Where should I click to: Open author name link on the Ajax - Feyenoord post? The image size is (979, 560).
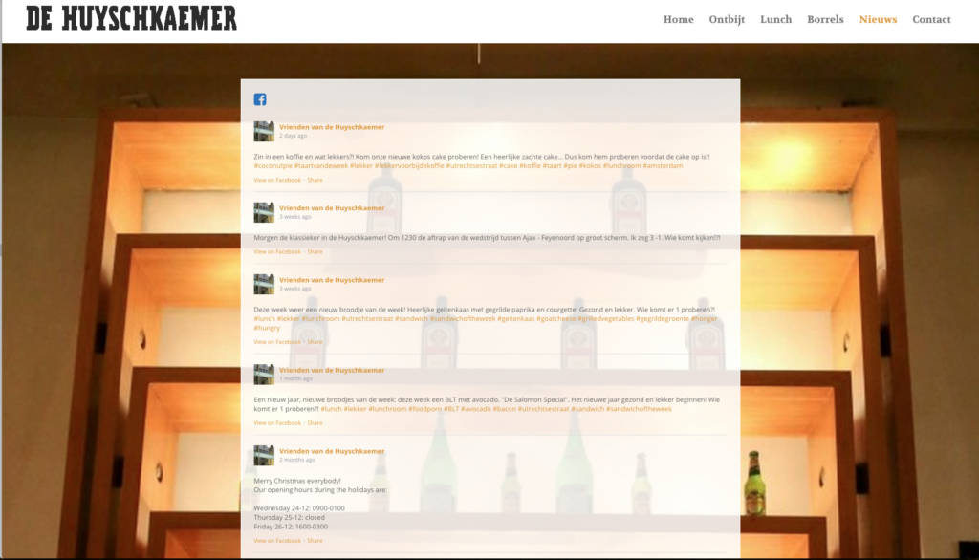(332, 208)
